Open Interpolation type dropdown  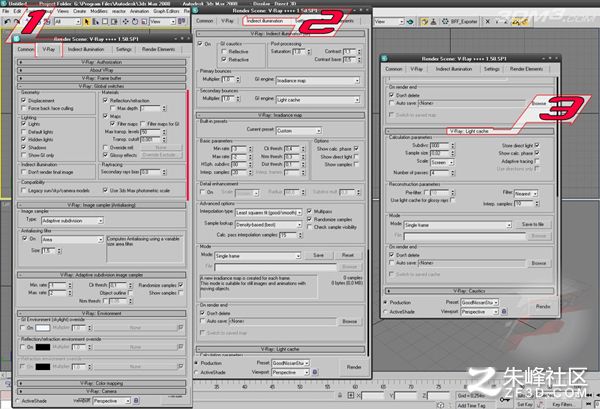pos(268,212)
